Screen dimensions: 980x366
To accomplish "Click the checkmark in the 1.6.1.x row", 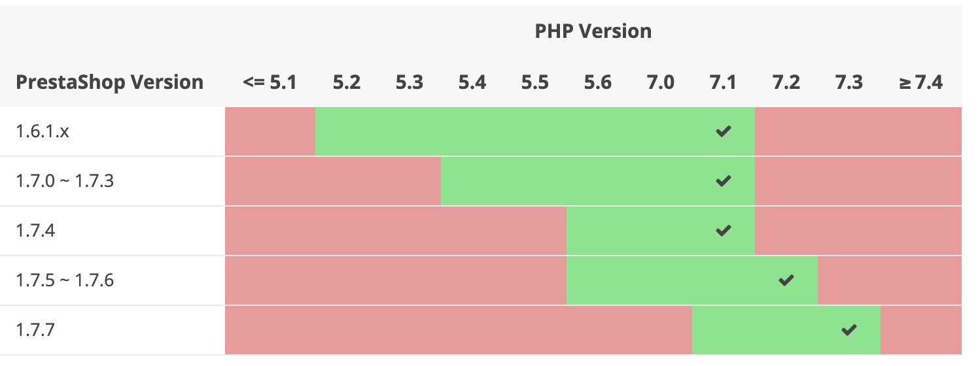I will tap(723, 131).
